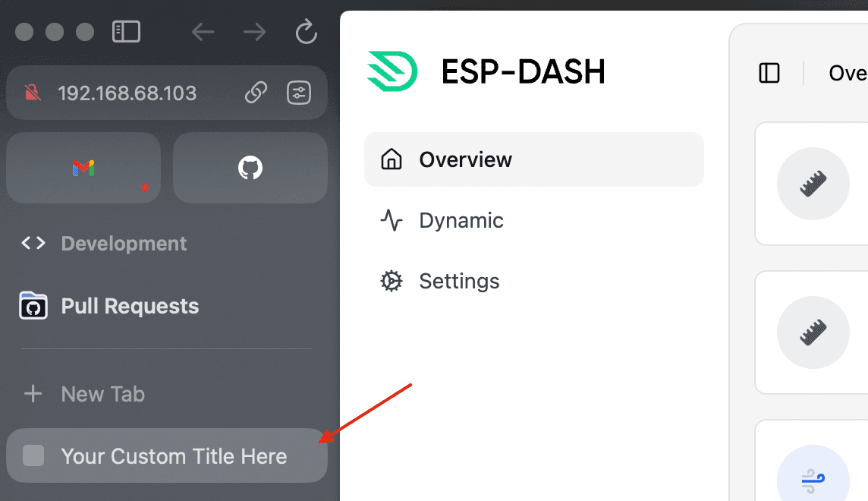The image size is (868, 501).
Task: Click the macOS close window button
Action: (24, 32)
